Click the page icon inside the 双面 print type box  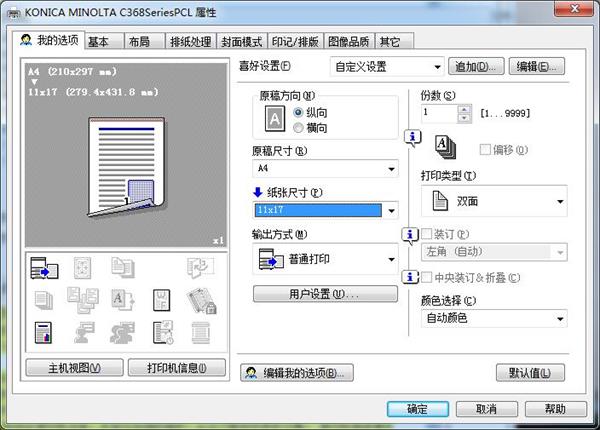tap(440, 201)
